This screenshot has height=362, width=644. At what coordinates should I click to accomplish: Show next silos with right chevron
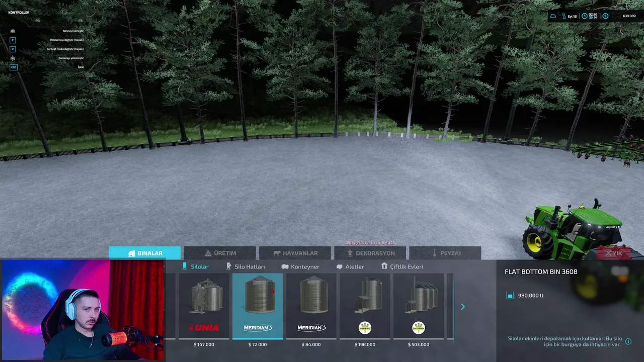pos(463,307)
